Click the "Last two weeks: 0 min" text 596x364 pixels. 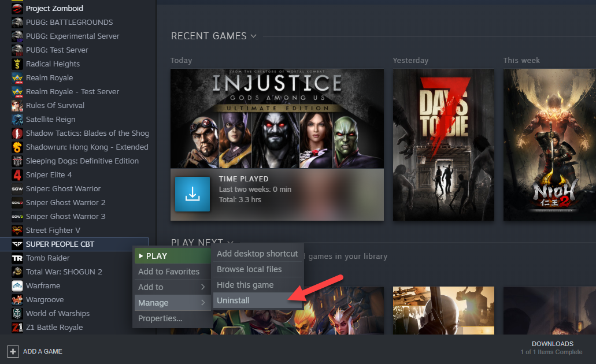(x=255, y=189)
